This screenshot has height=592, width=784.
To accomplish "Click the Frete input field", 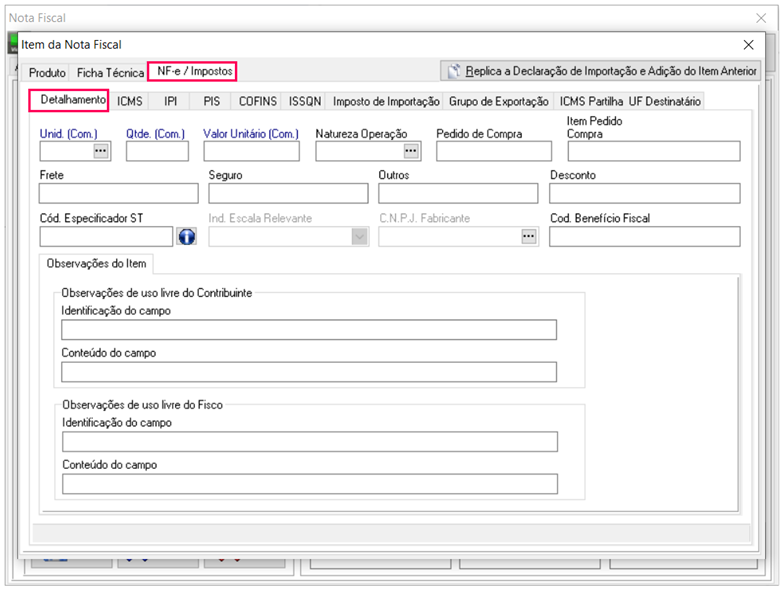I will tap(119, 194).
